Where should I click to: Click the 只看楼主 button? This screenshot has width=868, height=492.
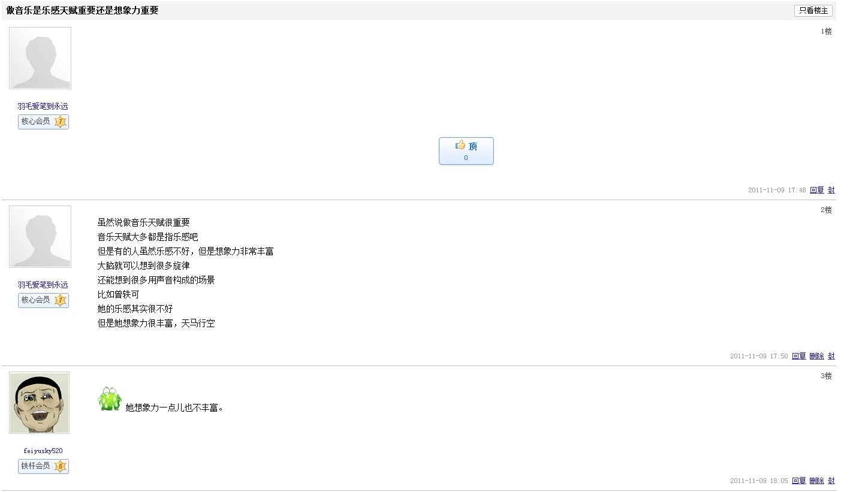point(813,11)
